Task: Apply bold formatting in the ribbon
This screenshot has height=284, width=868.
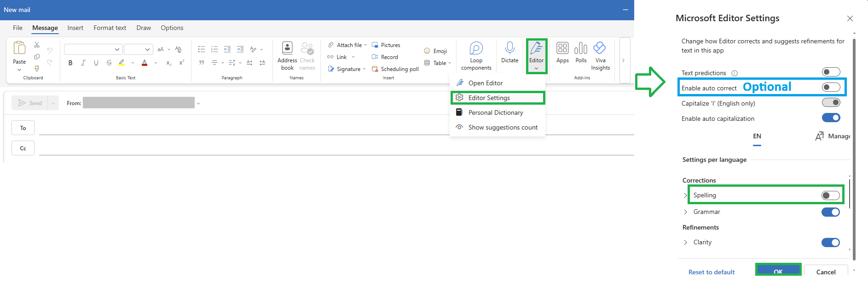Action: 70,63
